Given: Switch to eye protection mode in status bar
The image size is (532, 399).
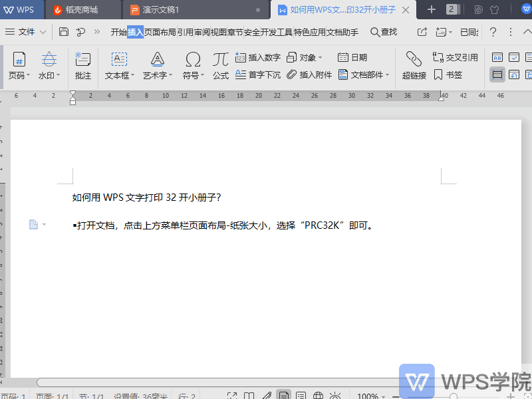Looking at the screenshot, I should pos(334,394).
